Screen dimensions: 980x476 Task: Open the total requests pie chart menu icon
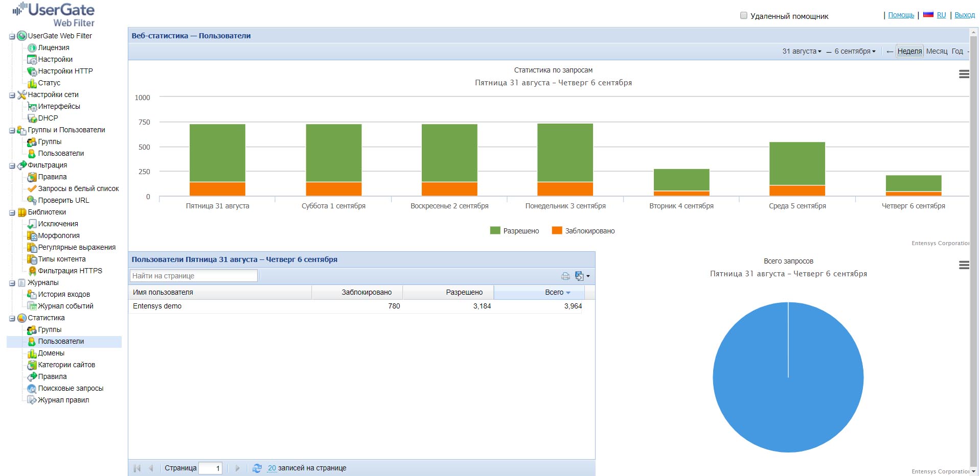tap(964, 265)
